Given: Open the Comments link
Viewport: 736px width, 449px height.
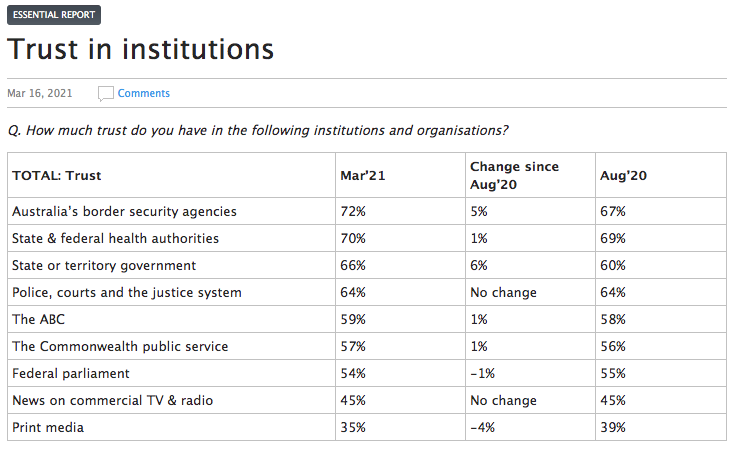Looking at the screenshot, I should (144, 94).
